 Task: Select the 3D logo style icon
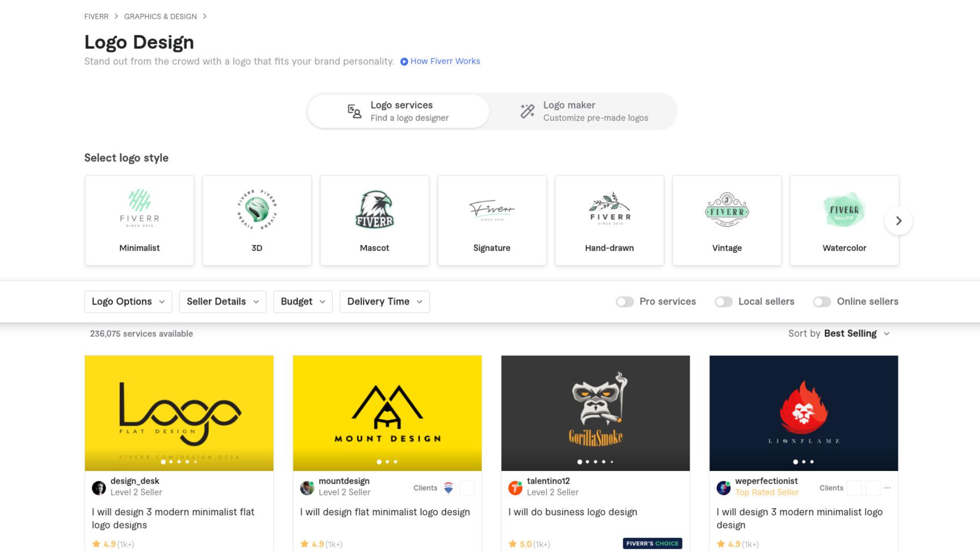coord(257,209)
